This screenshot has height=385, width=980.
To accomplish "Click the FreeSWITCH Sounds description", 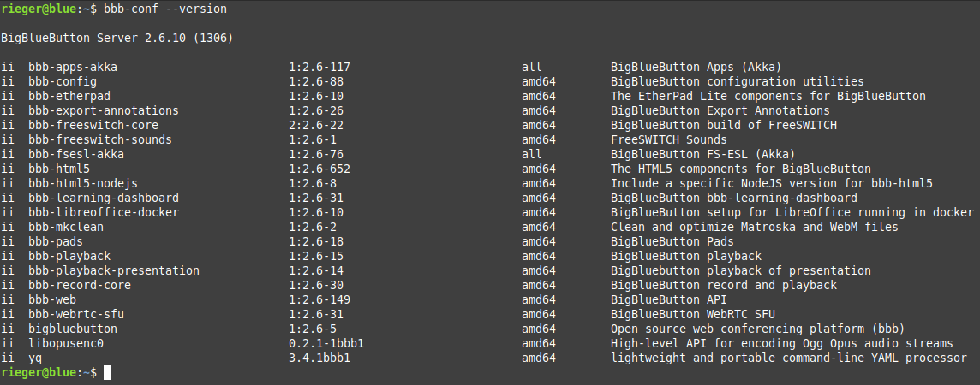I will pyautogui.click(x=669, y=139).
